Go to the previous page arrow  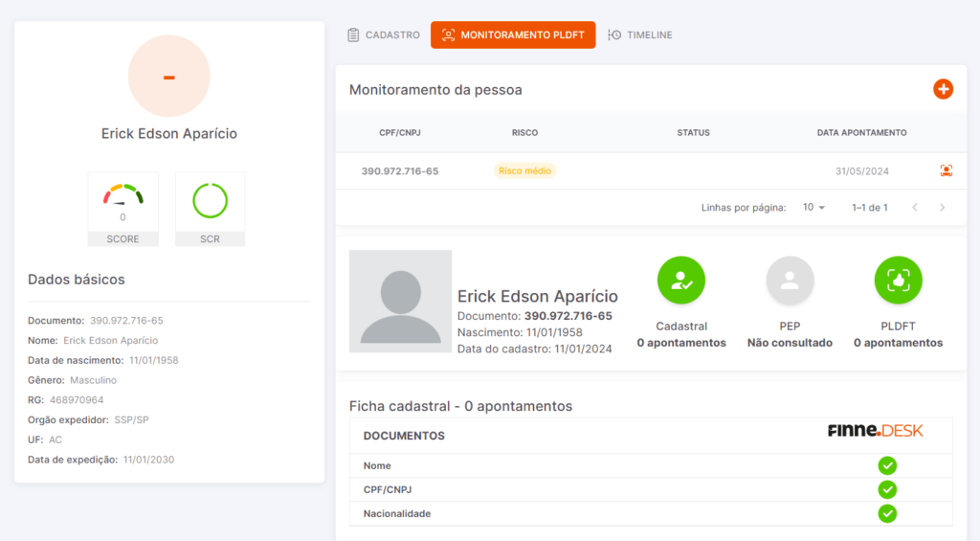tap(915, 207)
